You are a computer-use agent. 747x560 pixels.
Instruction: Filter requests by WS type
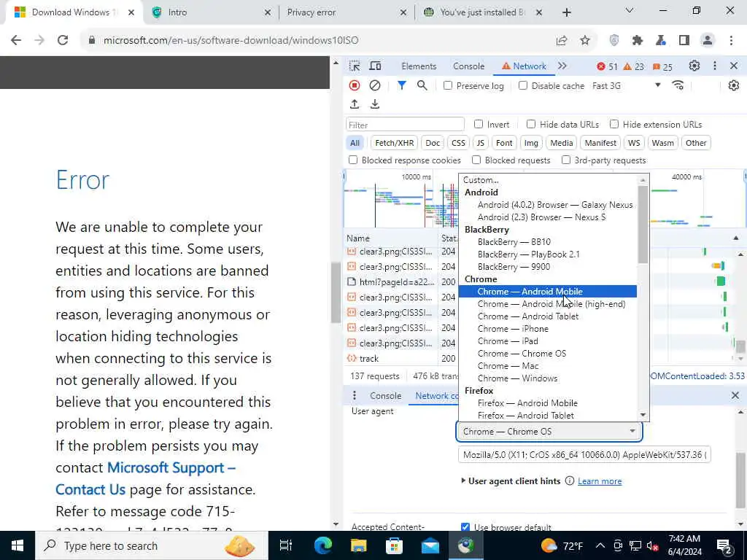tap(634, 143)
